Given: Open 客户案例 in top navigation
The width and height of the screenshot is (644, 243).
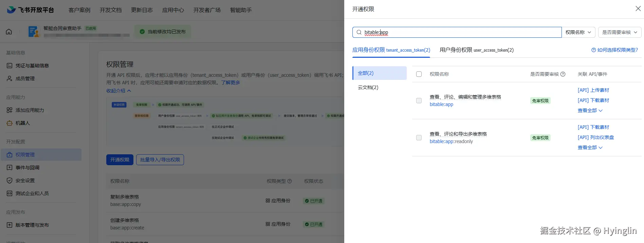Looking at the screenshot, I should pyautogui.click(x=79, y=10).
